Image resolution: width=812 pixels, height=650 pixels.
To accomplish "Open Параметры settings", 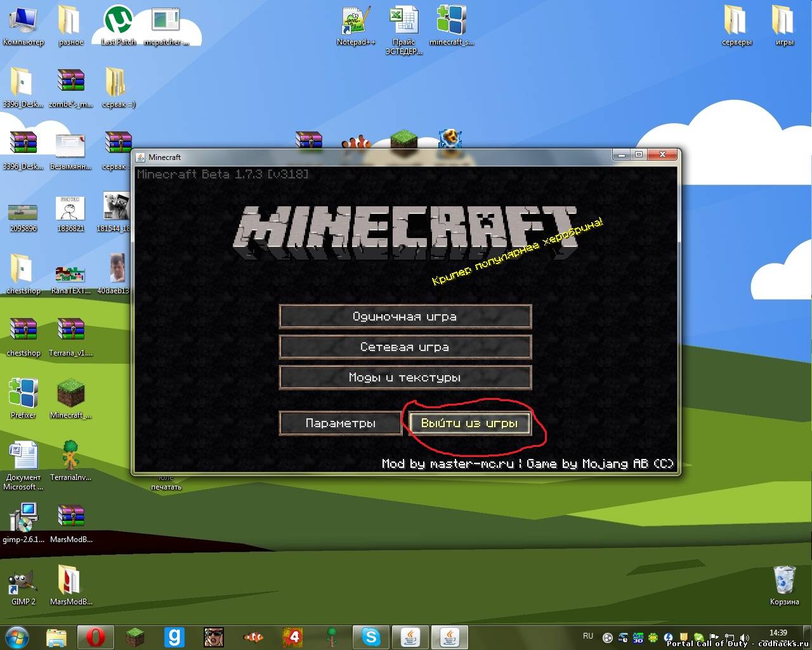I will click(341, 423).
